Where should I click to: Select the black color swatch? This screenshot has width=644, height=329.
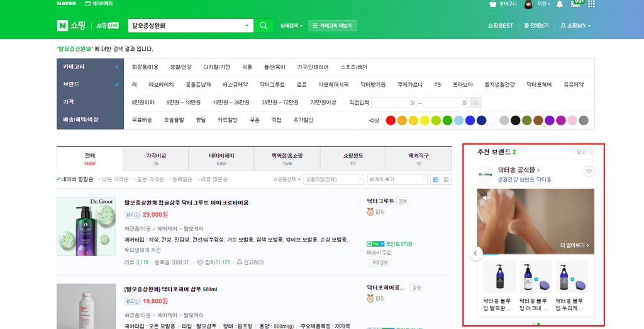[x=515, y=120]
